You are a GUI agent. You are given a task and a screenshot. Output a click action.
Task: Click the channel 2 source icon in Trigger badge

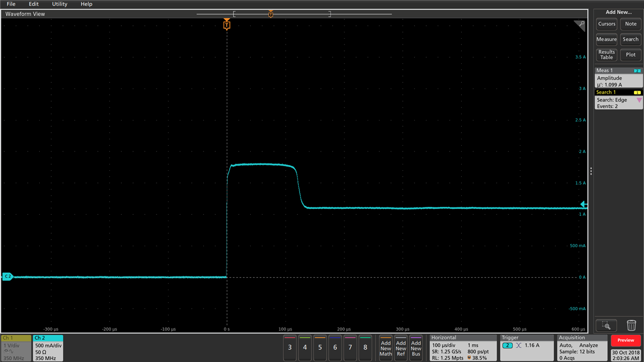click(507, 346)
